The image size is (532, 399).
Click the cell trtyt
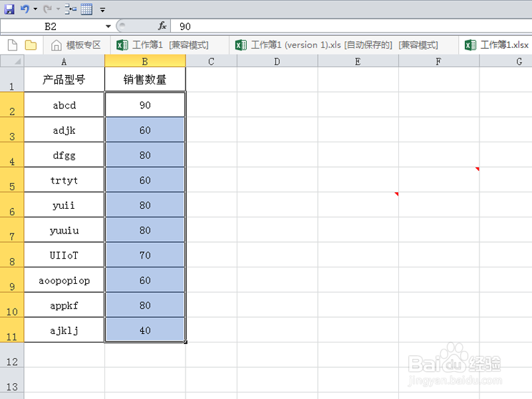click(64, 180)
